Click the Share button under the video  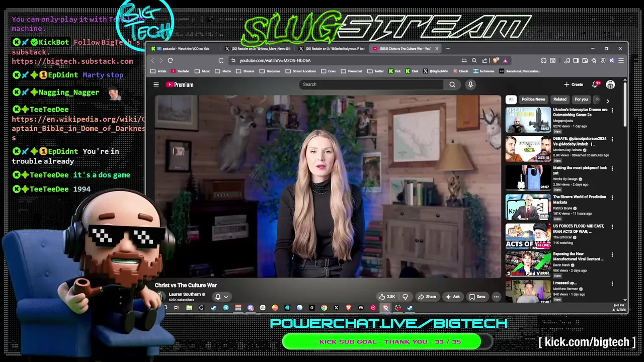[x=427, y=297]
